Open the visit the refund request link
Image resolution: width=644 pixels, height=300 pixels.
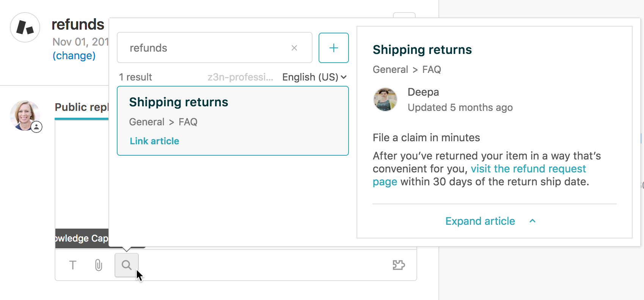(528, 169)
